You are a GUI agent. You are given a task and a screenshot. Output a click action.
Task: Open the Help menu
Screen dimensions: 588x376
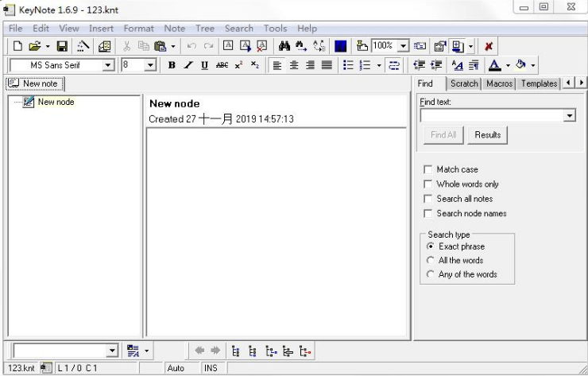coord(308,29)
